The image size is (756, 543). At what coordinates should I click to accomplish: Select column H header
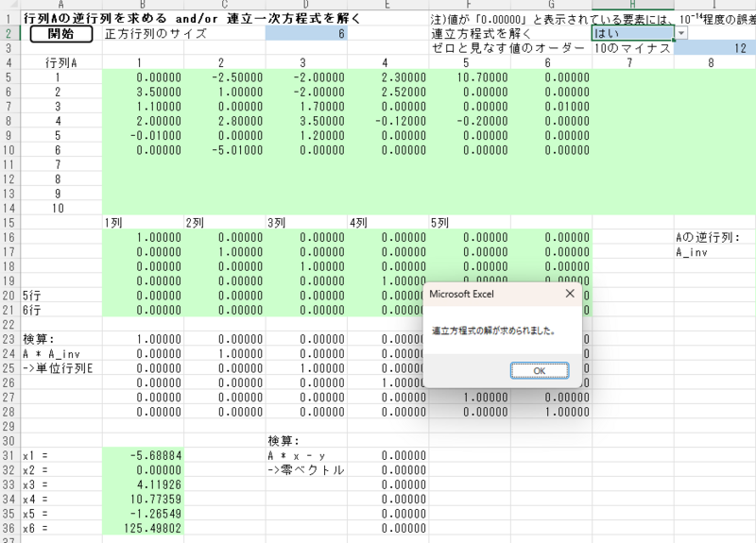coord(632,5)
